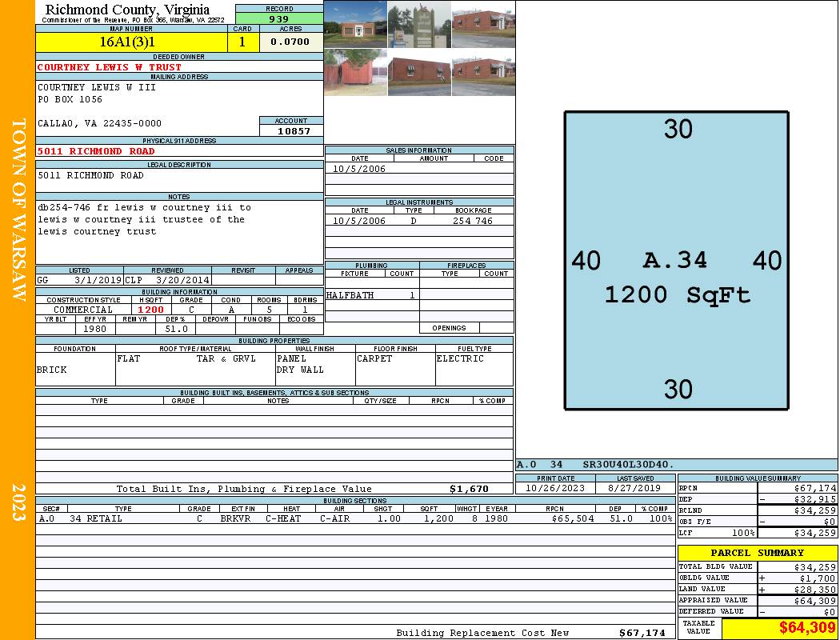The image size is (840, 640).
Task: Select the red TAXABLE VALUE $64,309
Action: coord(806,628)
